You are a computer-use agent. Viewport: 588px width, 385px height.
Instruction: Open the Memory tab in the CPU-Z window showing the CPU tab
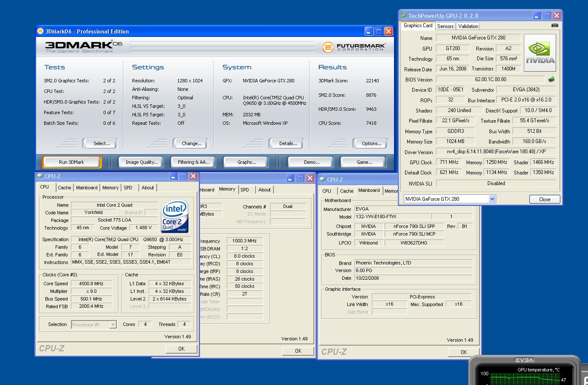tap(110, 188)
